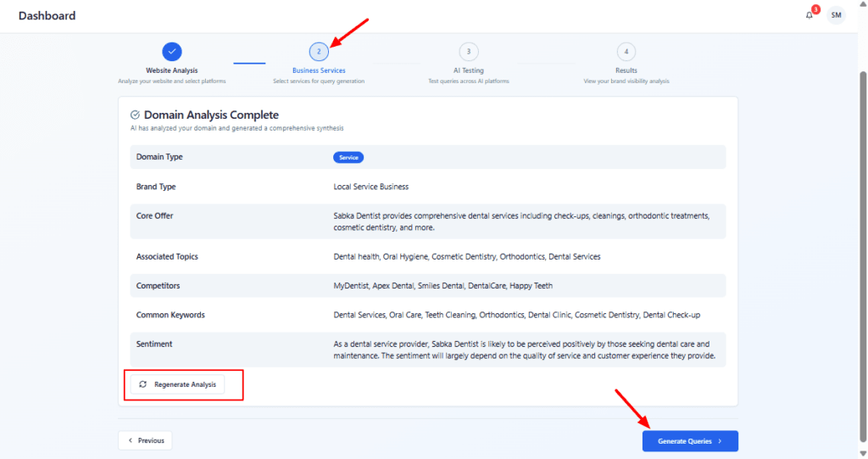The height and width of the screenshot is (459, 868).
Task: Click the refresh icon in Regenerate Analysis
Action: pos(142,384)
